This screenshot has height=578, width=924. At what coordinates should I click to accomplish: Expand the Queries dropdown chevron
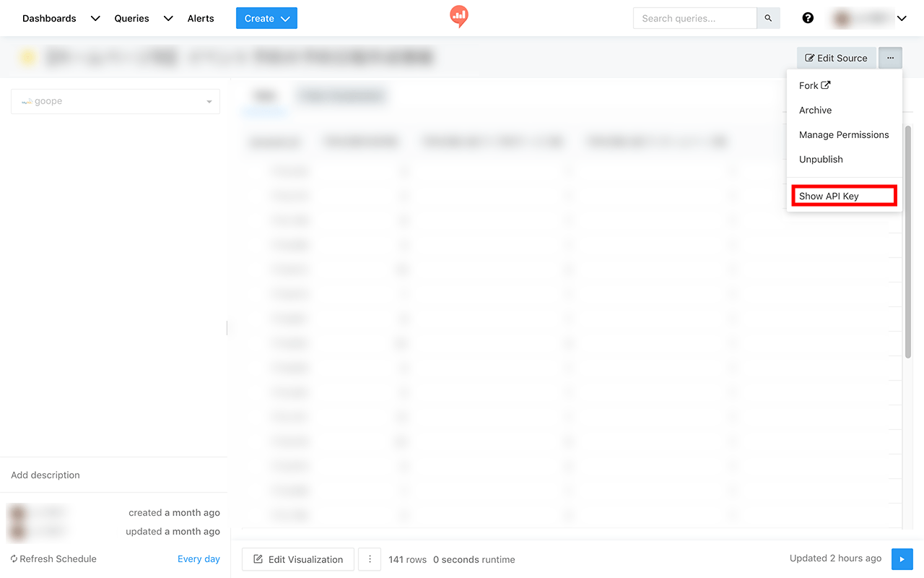pyautogui.click(x=168, y=19)
